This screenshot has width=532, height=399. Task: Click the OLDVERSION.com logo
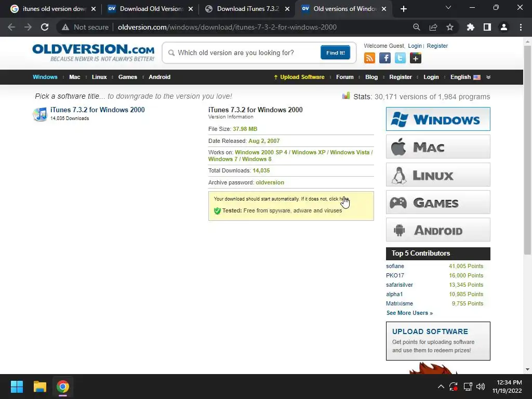click(94, 52)
